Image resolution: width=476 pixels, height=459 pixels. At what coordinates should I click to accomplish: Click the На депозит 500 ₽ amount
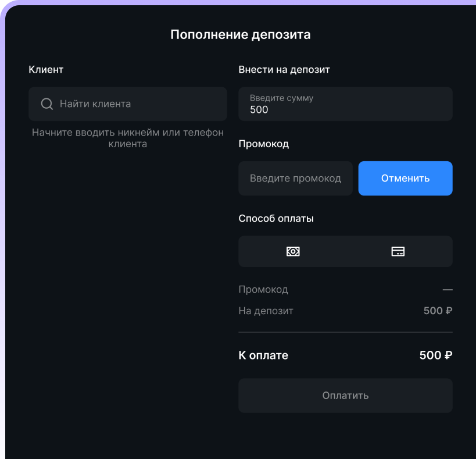tap(437, 311)
